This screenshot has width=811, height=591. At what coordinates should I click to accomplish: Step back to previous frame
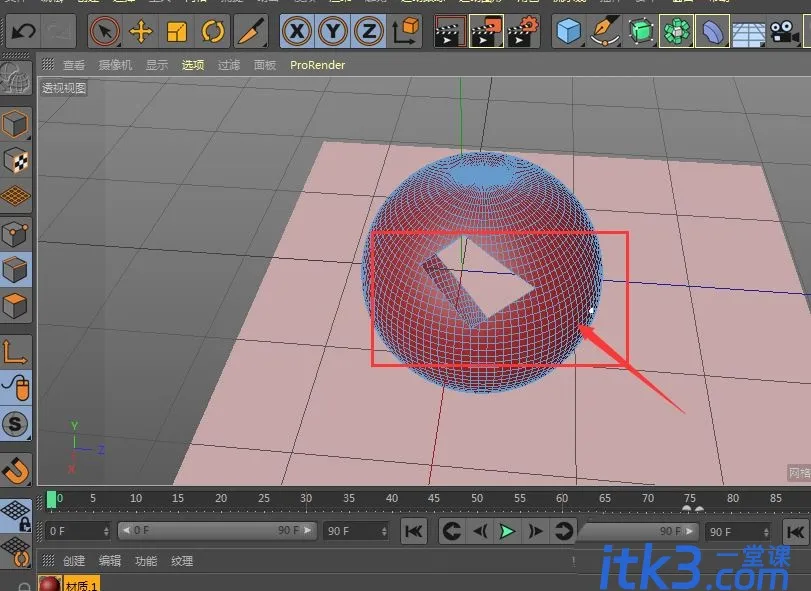[480, 531]
